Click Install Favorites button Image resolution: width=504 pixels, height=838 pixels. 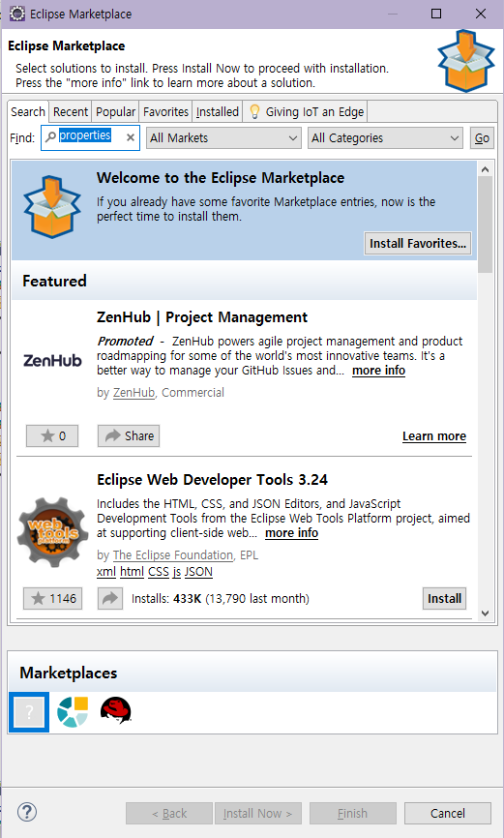coord(417,243)
